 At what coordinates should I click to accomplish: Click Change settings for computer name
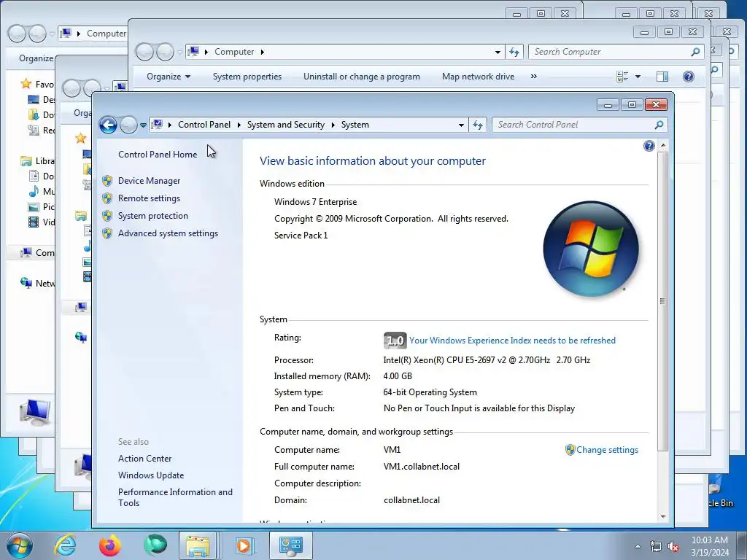[x=607, y=450]
